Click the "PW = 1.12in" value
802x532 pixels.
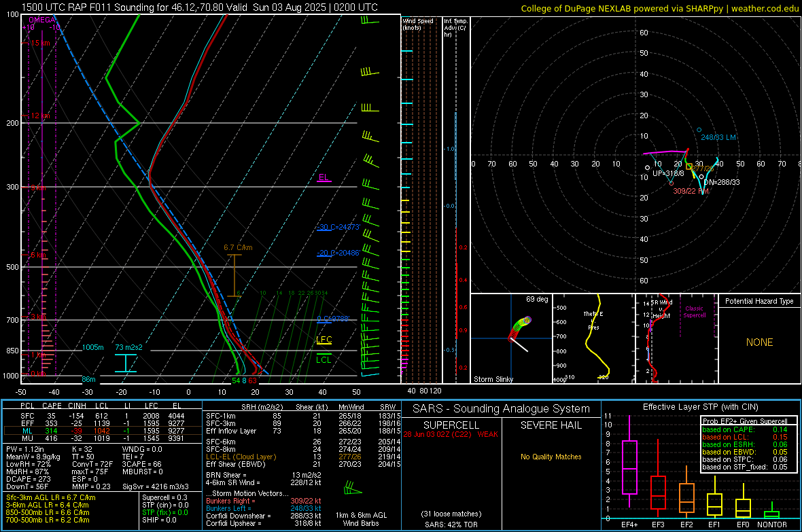coord(25,449)
